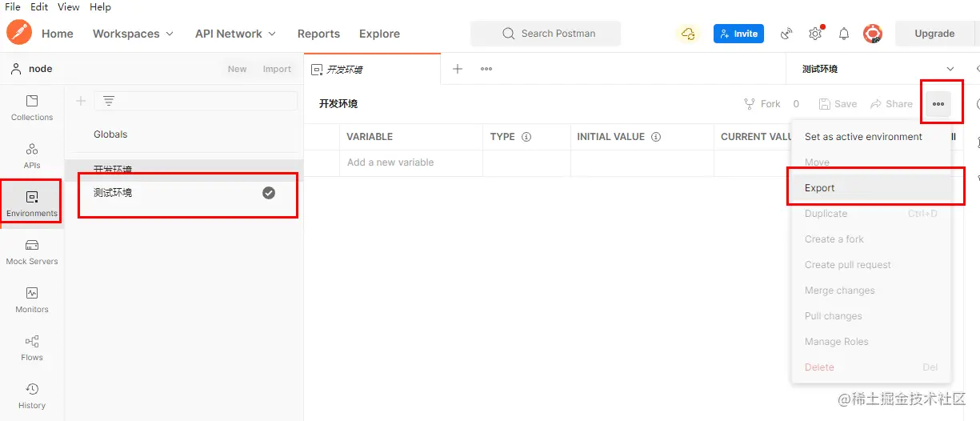
Task: Click the info icon next to TYPE
Action: (x=526, y=137)
